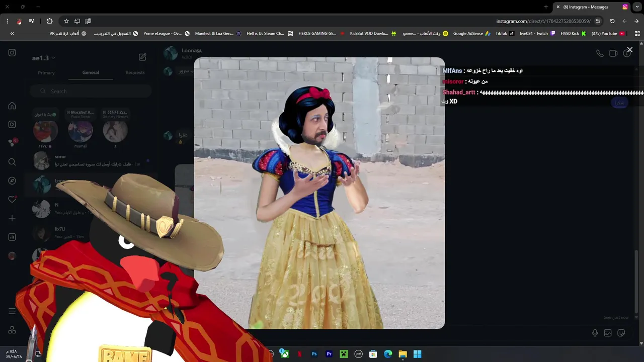This screenshot has width=644, height=362.
Task: Open Microsoft Edge from the taskbar
Action: 388,354
